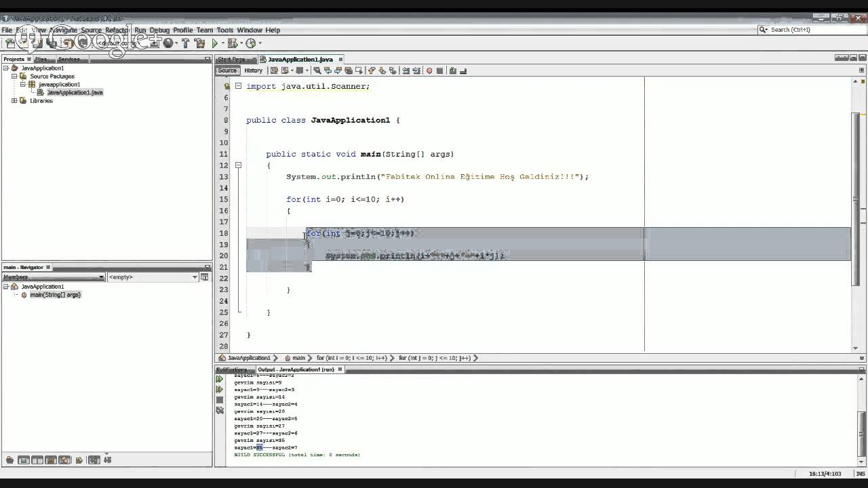Click the Shift Line Right icon

pyautogui.click(x=416, y=70)
